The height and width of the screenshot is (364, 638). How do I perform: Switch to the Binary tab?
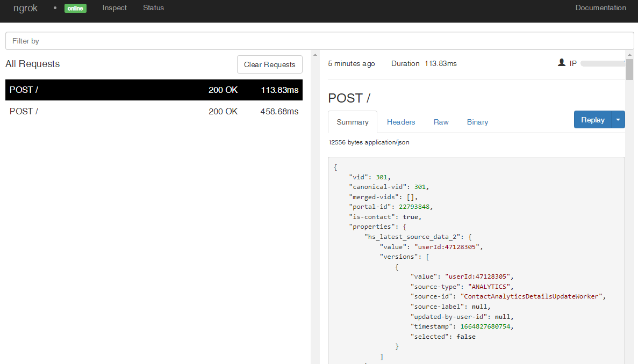coord(477,122)
